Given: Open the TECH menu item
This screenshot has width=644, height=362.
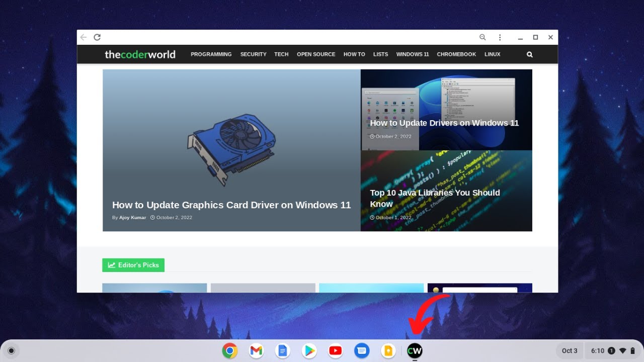Looking at the screenshot, I should 281,54.
